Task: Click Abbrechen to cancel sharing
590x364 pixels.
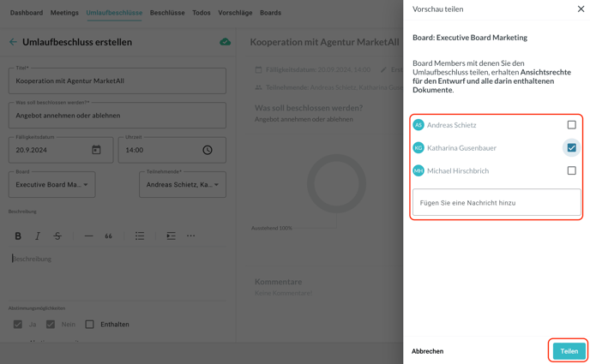Action: (427, 351)
